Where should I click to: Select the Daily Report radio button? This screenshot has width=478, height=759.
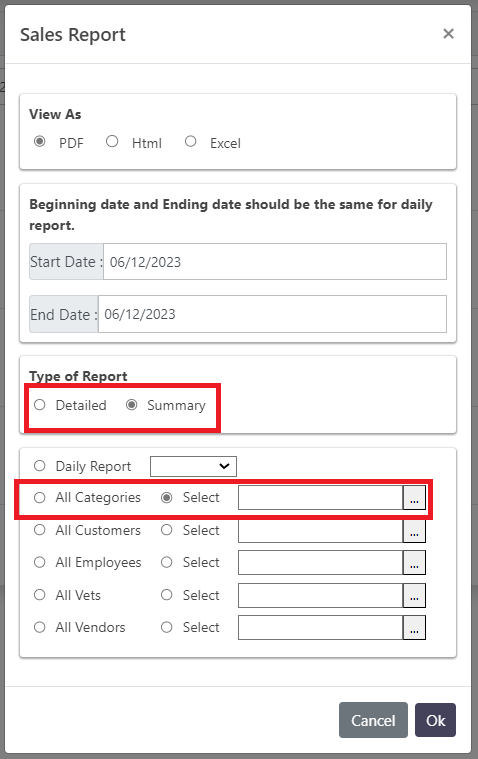point(40,466)
